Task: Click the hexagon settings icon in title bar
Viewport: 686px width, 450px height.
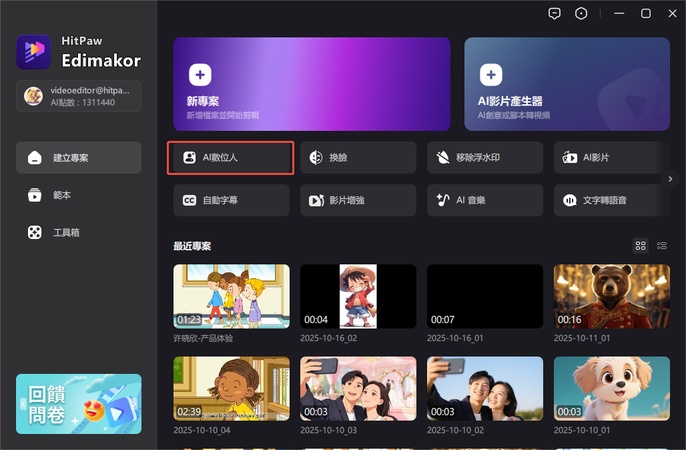Action: tap(583, 13)
